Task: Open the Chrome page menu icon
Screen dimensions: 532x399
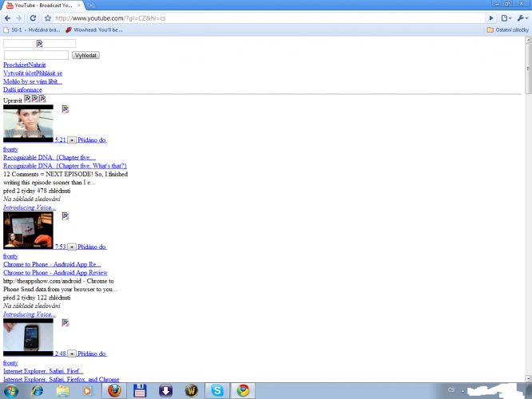Action: [x=506, y=18]
